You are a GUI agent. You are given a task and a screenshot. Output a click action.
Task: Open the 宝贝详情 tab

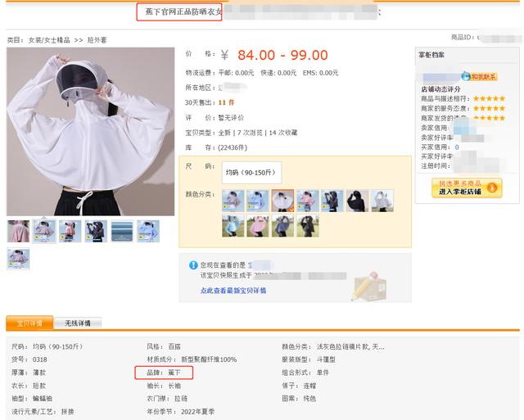click(29, 323)
